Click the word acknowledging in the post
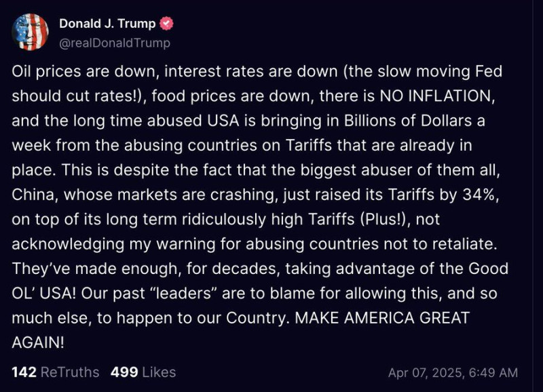The height and width of the screenshot is (392, 543). pos(69,244)
